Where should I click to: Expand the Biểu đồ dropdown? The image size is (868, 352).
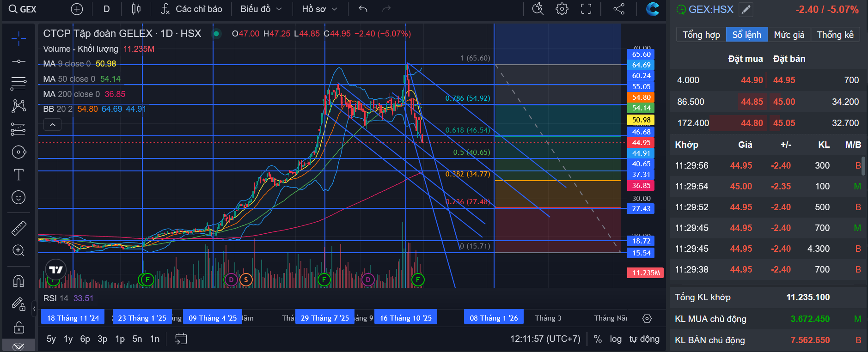pos(261,9)
